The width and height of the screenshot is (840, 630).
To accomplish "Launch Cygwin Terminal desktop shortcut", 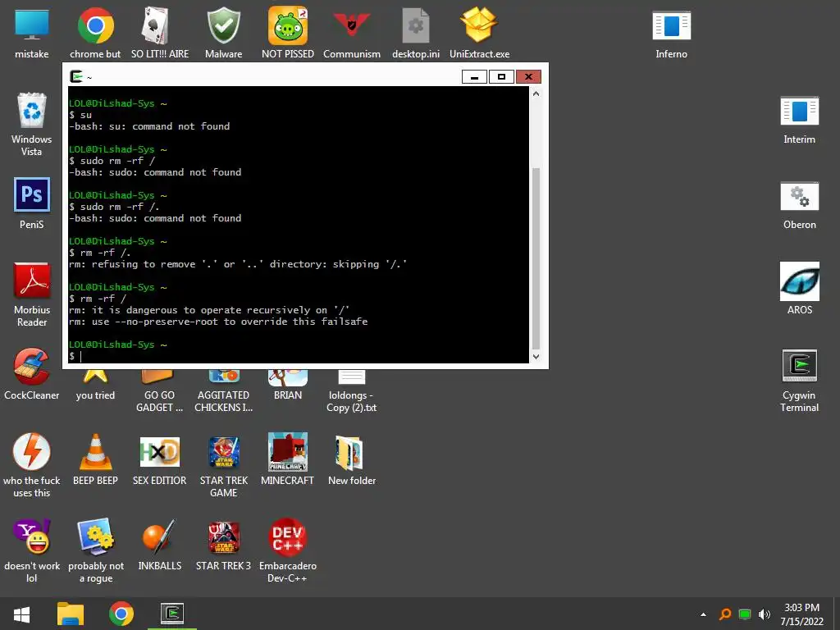I will click(x=799, y=381).
